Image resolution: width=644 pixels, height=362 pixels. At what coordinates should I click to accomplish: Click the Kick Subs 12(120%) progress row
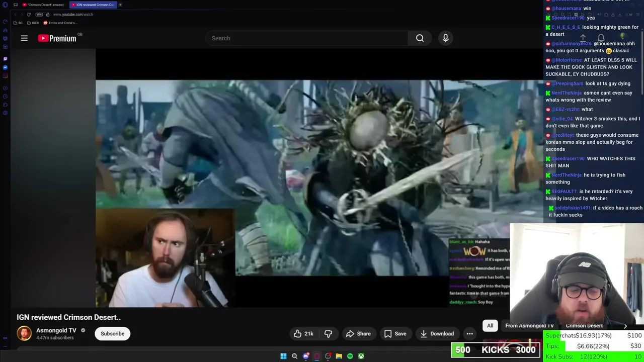click(594, 356)
